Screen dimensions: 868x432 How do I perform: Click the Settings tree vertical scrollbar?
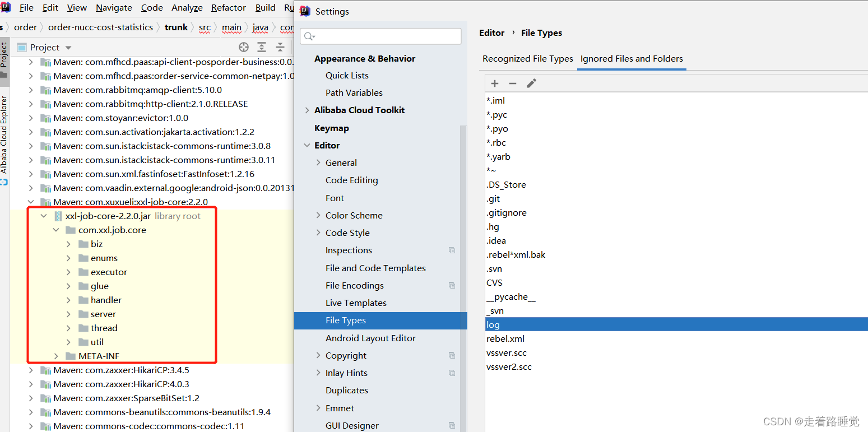pos(463,277)
